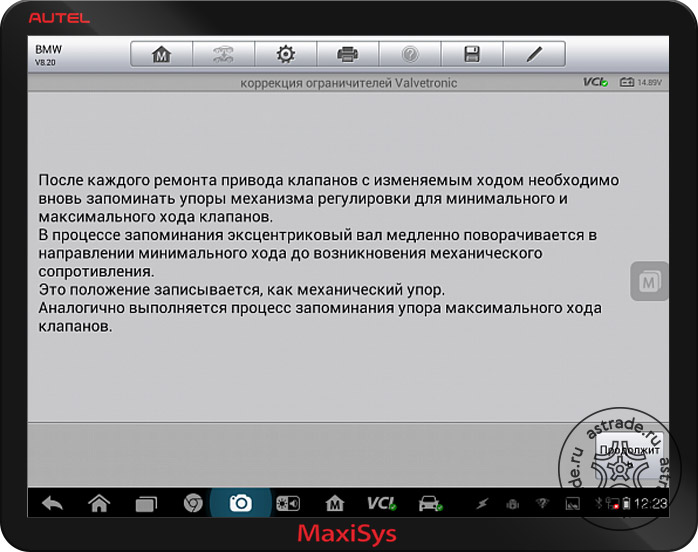Take a screenshot with the camera icon
This screenshot has width=698, height=552.
coord(240,503)
